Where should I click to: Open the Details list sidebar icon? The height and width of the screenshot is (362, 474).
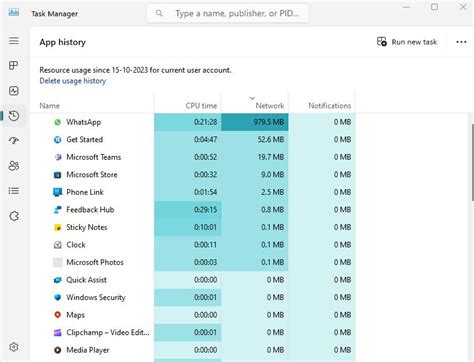(x=14, y=191)
